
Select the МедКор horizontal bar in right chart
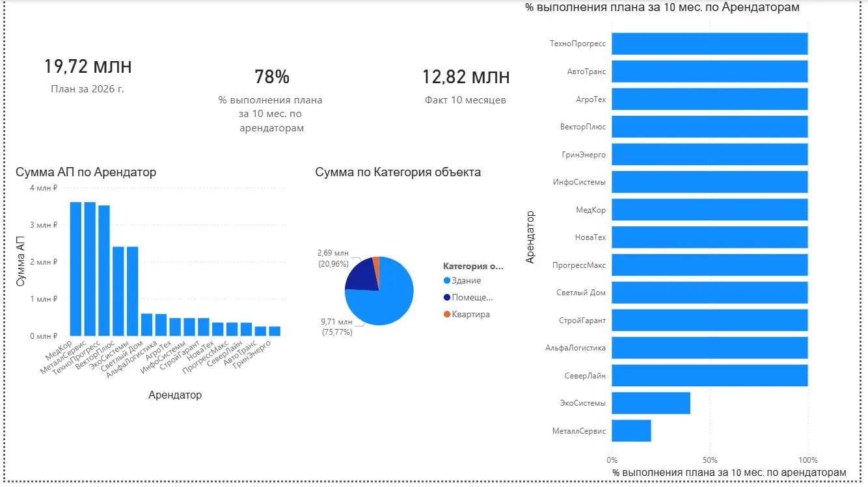coord(710,209)
